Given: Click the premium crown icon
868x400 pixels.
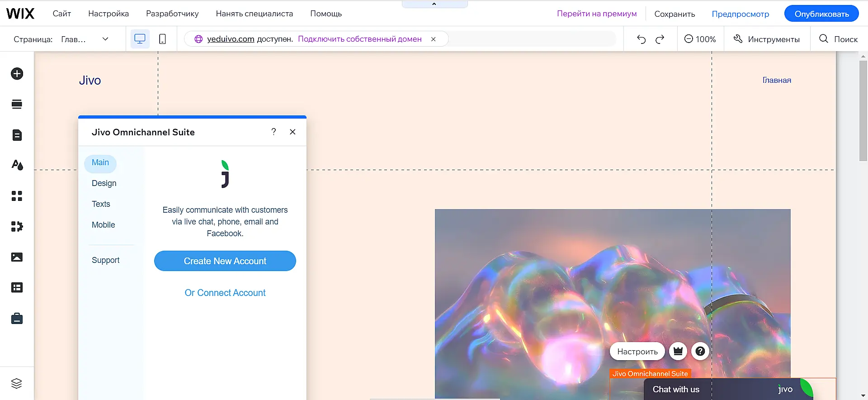Looking at the screenshot, I should (x=678, y=351).
